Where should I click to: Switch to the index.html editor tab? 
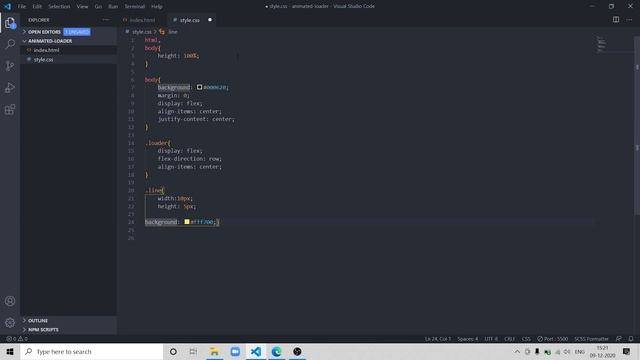coord(142,20)
